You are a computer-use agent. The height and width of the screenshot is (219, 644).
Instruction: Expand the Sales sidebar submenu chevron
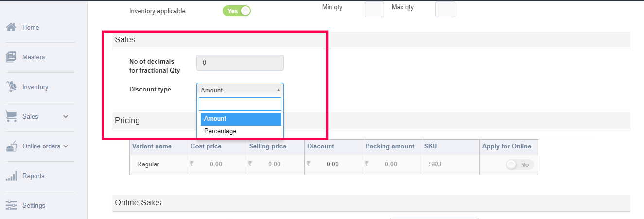(x=66, y=117)
